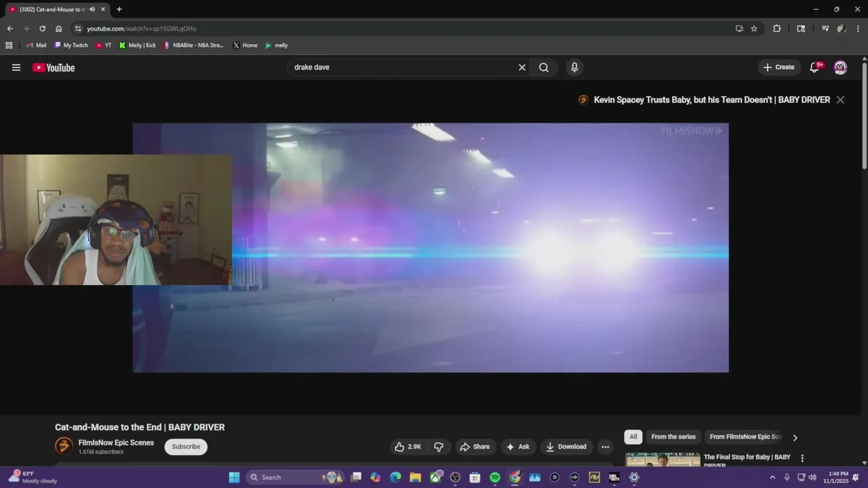Go back in browser history
This screenshot has width=868, height=488.
coord(9,28)
